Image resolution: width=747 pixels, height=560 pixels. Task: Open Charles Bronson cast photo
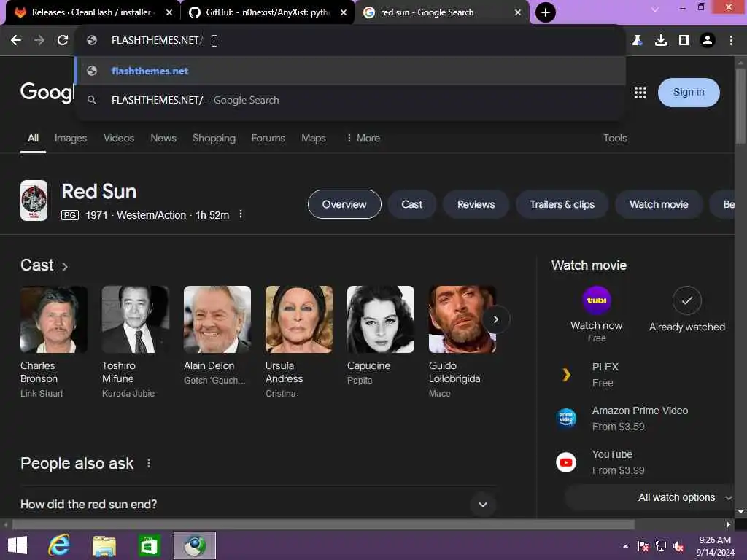(x=54, y=319)
